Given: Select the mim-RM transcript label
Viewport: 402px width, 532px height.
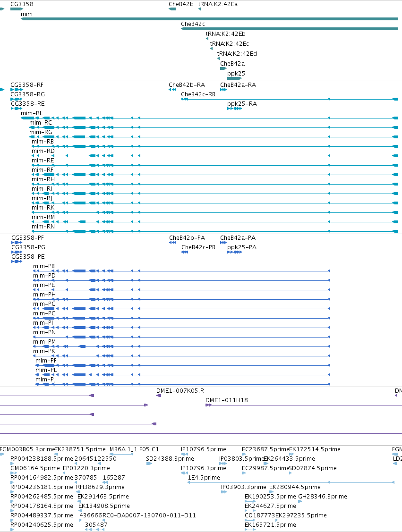Looking at the screenshot, I should click(x=43, y=217).
